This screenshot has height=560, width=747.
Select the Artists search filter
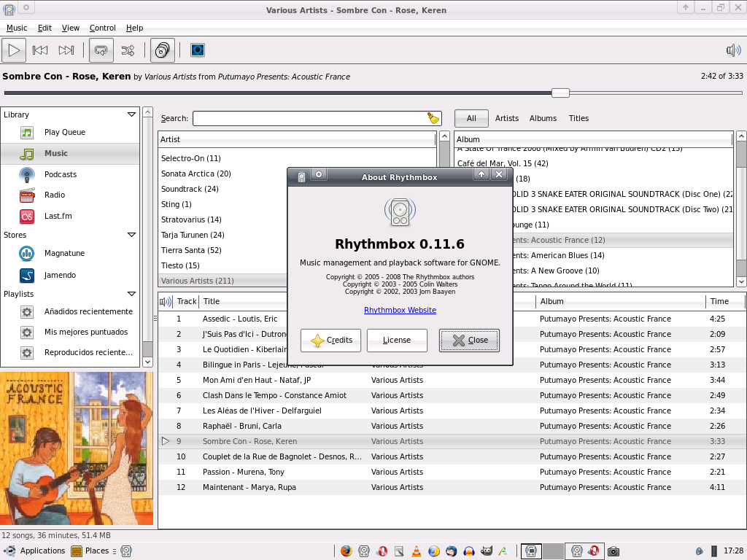click(506, 118)
